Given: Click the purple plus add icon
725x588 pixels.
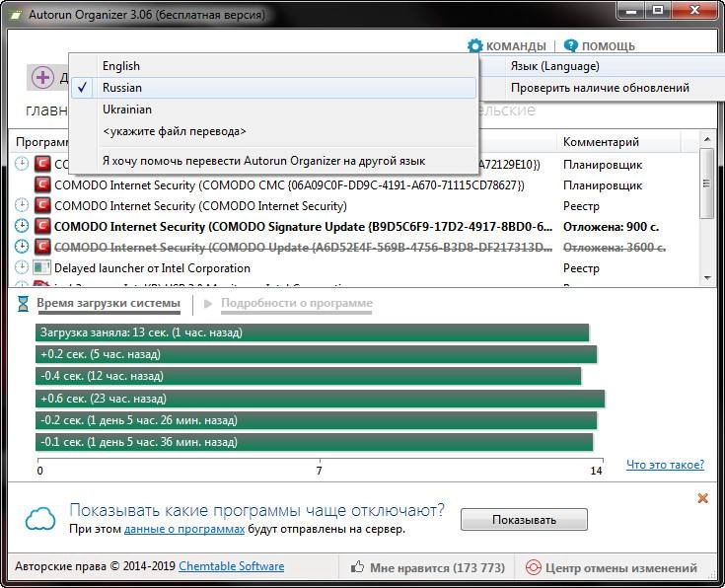Looking at the screenshot, I should click(x=42, y=77).
